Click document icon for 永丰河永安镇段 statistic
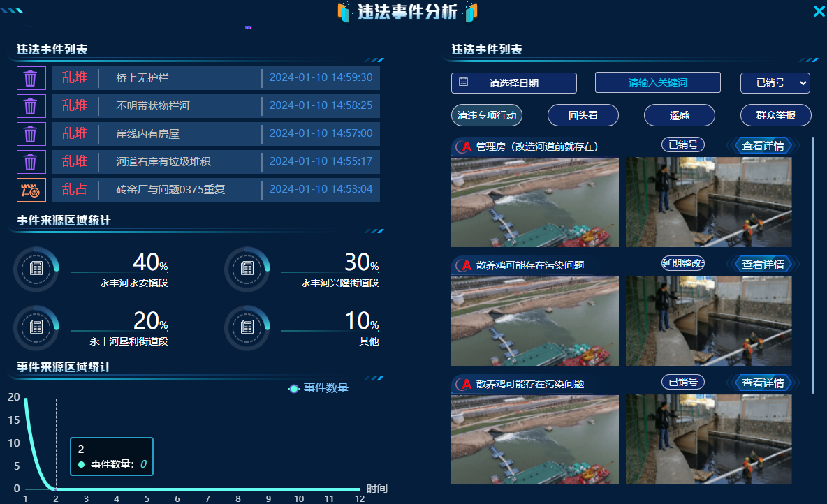This screenshot has height=504, width=827. (36, 269)
